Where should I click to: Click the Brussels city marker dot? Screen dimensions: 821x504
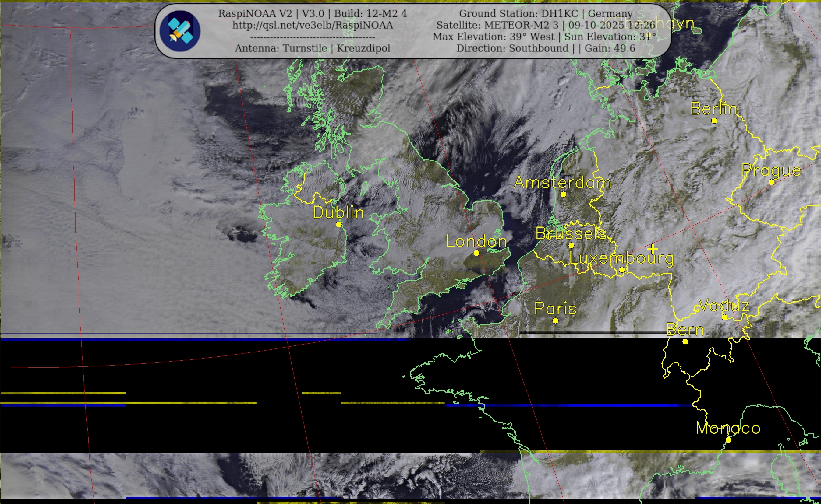click(x=571, y=245)
